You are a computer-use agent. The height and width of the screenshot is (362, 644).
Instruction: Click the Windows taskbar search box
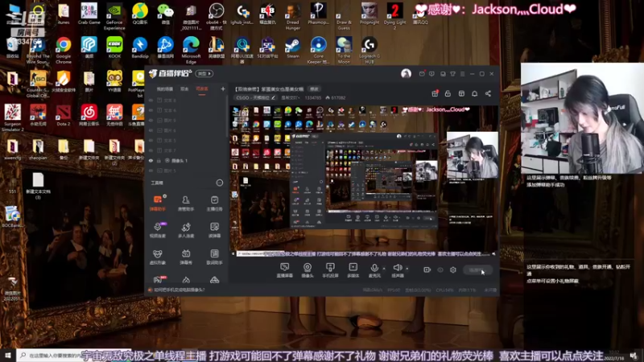(74, 355)
